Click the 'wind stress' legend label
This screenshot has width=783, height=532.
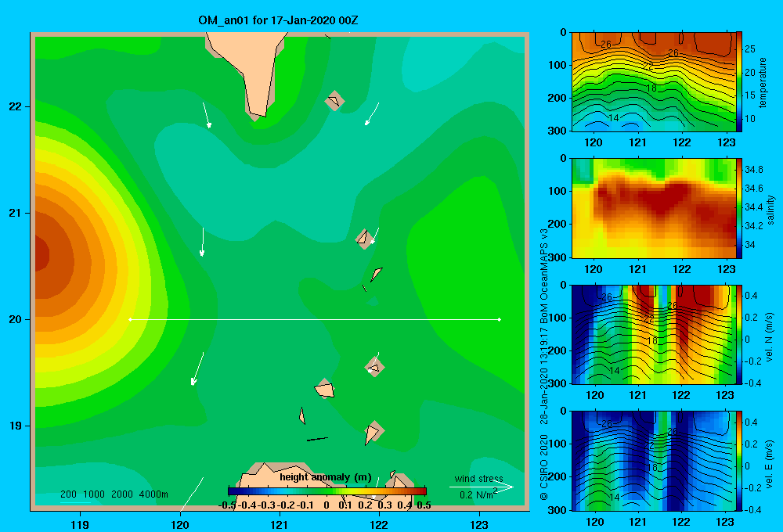click(479, 478)
